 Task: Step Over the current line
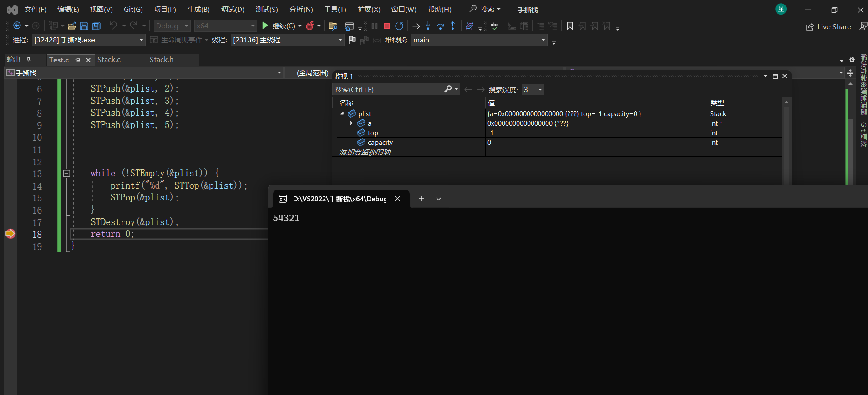point(440,26)
